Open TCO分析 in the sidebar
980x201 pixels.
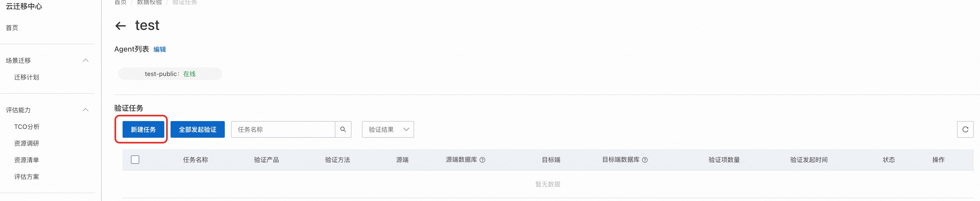(27, 127)
